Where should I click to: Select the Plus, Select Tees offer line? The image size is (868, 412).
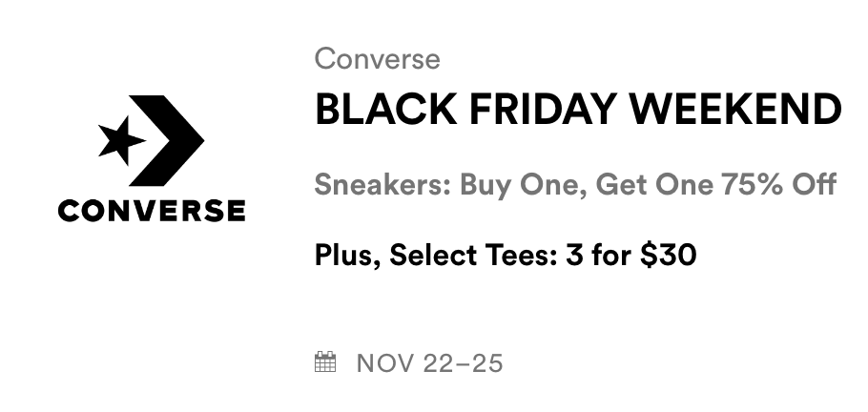point(506,256)
